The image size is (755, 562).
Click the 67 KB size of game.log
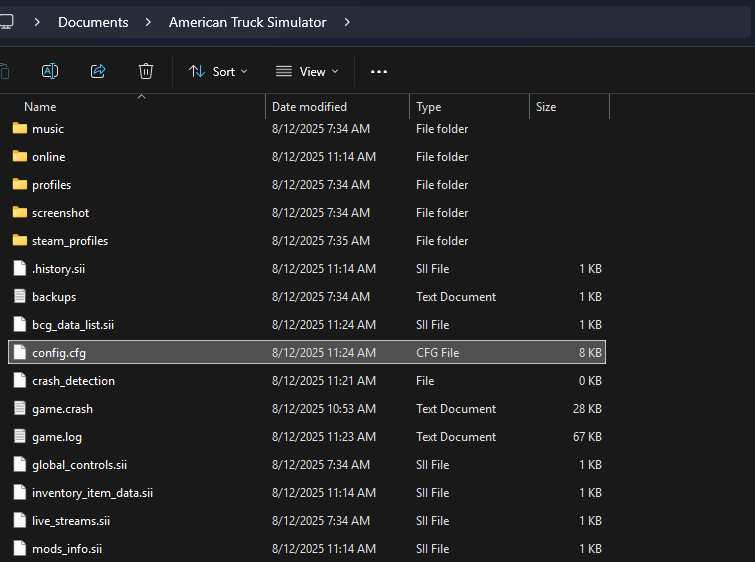(587, 437)
